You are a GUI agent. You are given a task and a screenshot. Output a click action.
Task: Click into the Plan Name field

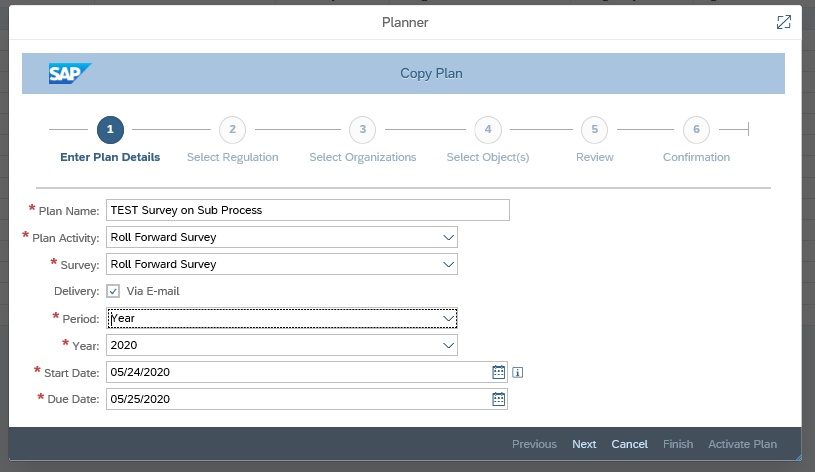pos(308,210)
